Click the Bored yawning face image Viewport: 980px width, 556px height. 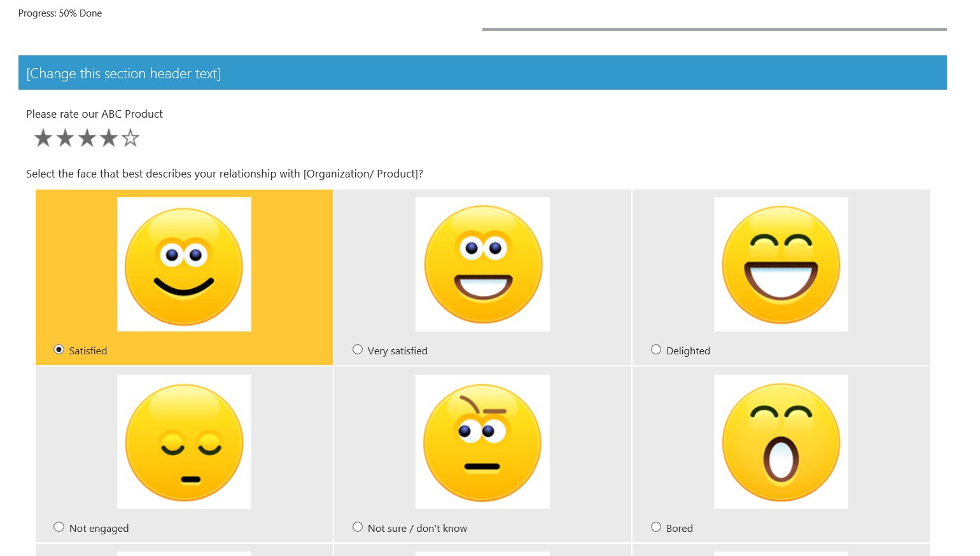tap(781, 441)
